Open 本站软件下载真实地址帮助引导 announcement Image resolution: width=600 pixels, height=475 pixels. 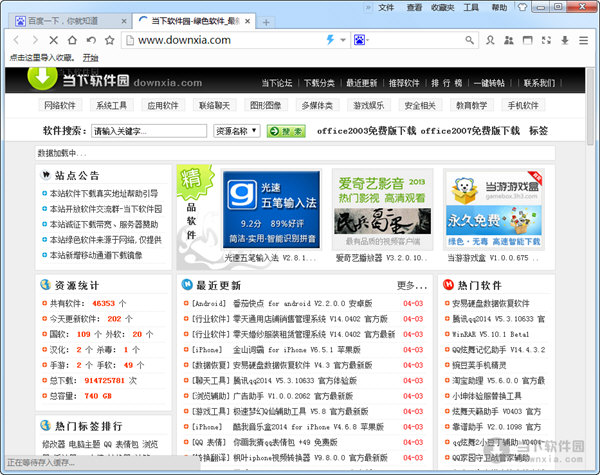click(104, 193)
